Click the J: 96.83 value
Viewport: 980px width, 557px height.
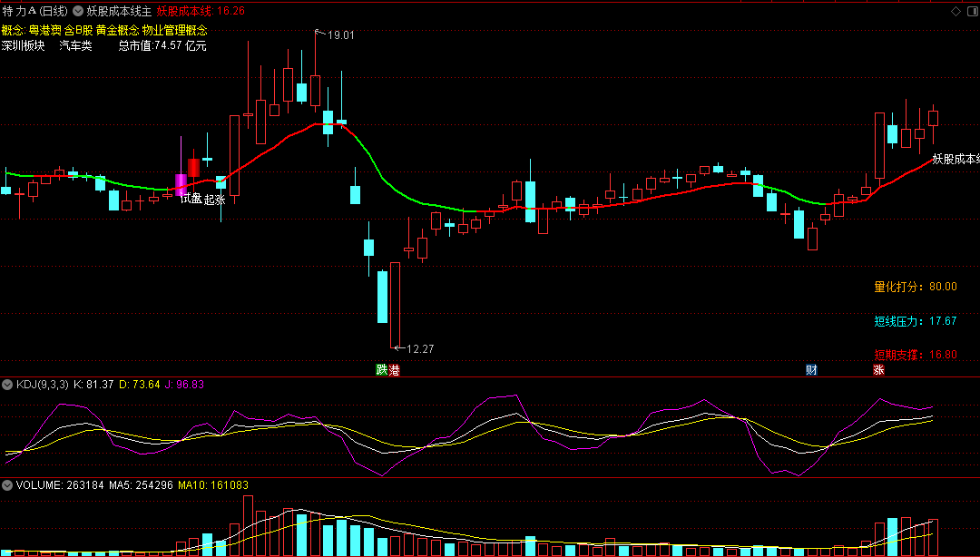pos(185,384)
